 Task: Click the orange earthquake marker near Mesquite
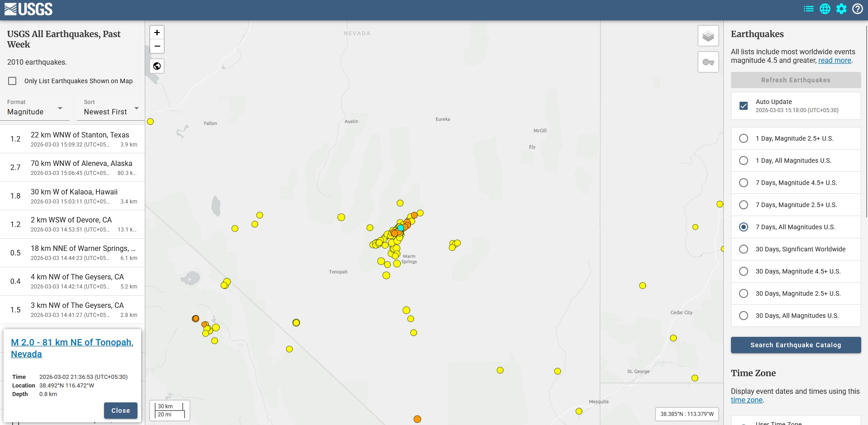click(x=417, y=419)
